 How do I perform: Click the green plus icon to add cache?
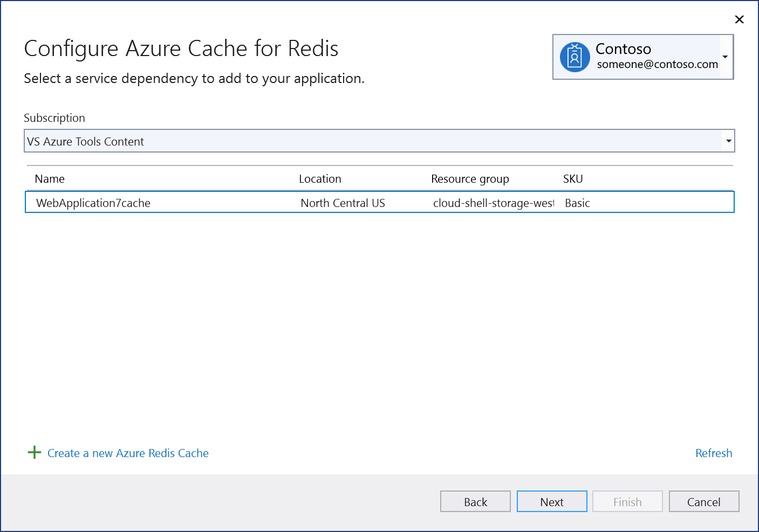33,452
